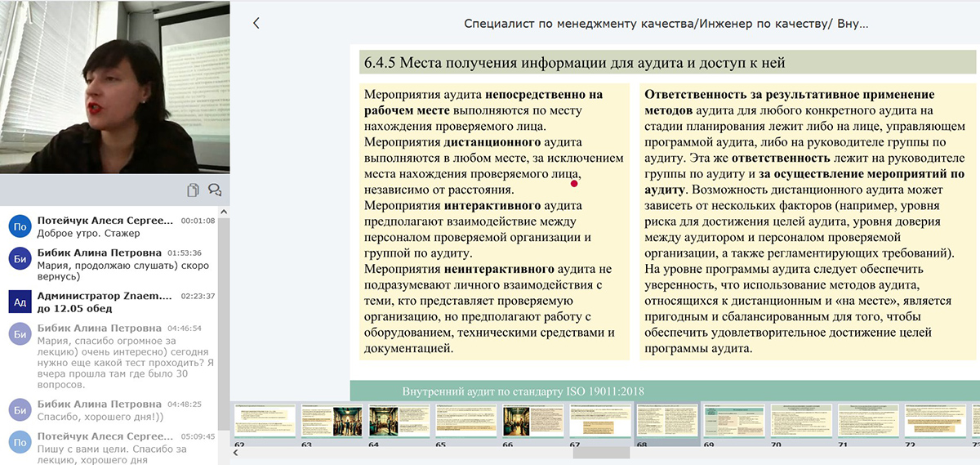Click the 'По' avatar at message 05:09:45
This screenshot has height=465, width=980.
point(19,442)
